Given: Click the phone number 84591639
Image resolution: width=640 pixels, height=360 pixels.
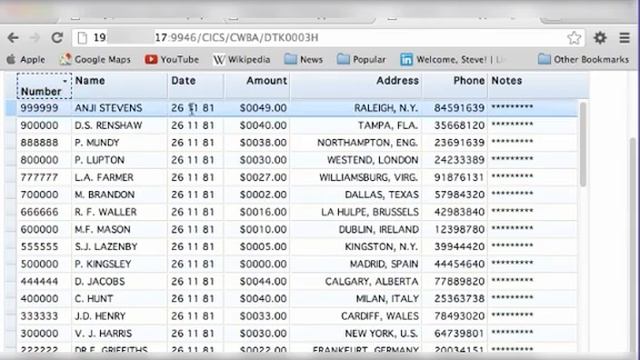Looking at the screenshot, I should (459, 108).
